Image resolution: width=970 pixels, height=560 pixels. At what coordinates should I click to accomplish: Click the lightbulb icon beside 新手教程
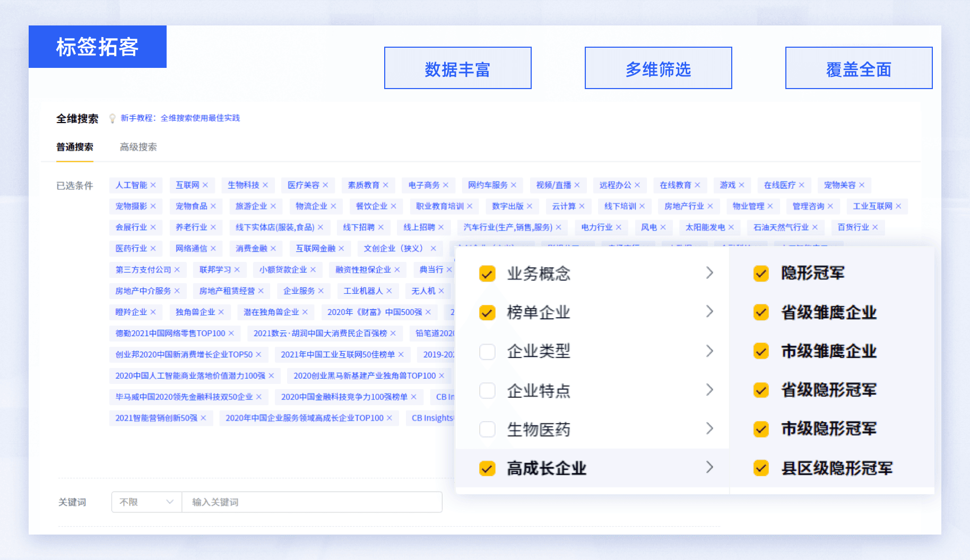[x=112, y=118]
